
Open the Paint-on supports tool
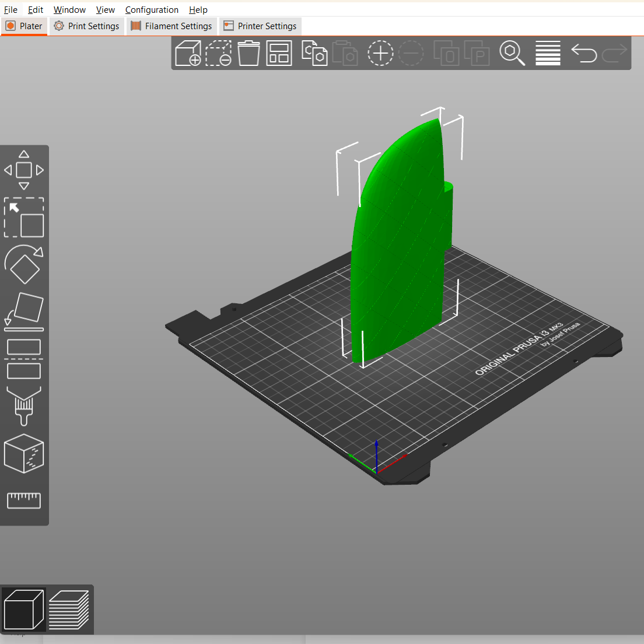click(24, 407)
